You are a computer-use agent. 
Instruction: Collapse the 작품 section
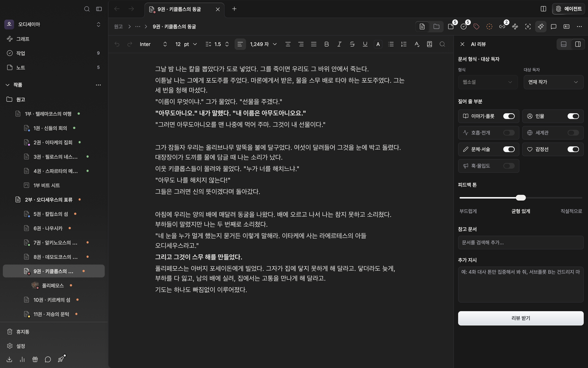8,85
